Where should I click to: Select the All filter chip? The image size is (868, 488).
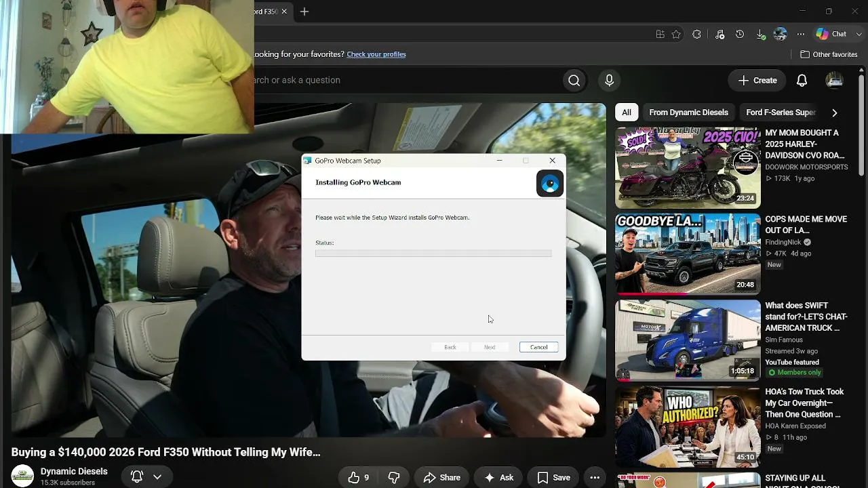(627, 113)
